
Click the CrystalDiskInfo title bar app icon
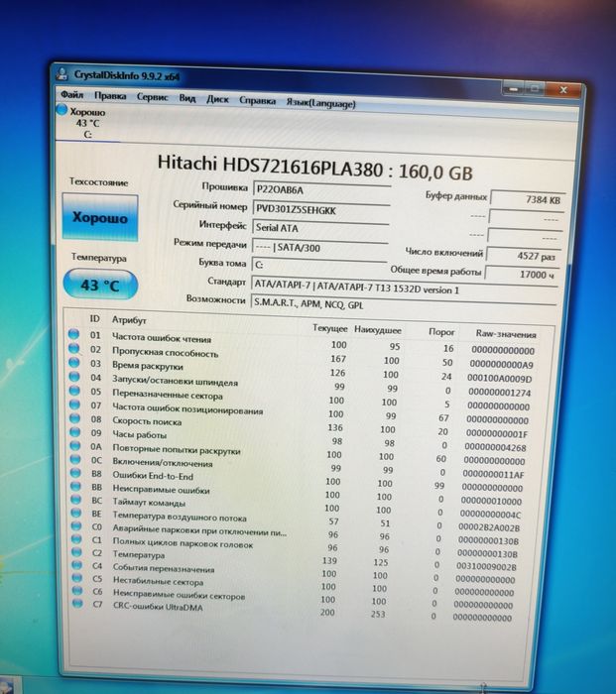tap(62, 73)
